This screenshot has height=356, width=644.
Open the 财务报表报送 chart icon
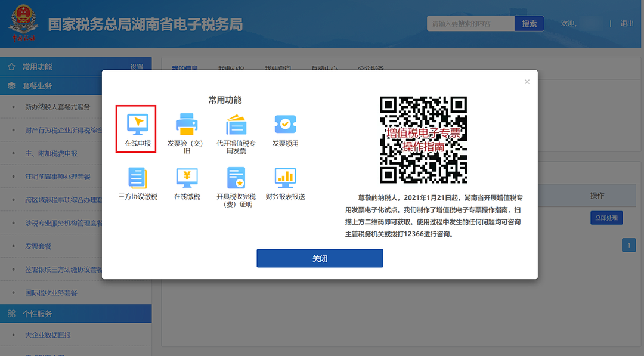285,178
